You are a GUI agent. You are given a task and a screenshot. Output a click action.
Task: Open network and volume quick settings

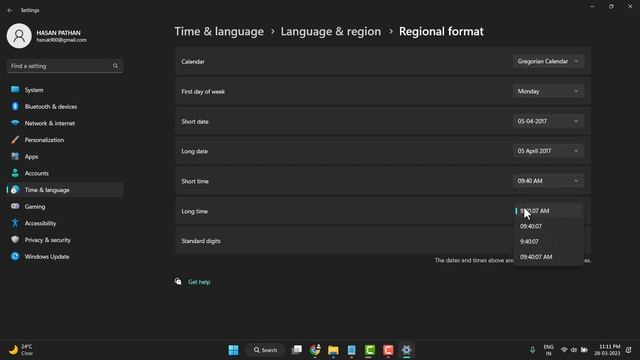point(574,350)
